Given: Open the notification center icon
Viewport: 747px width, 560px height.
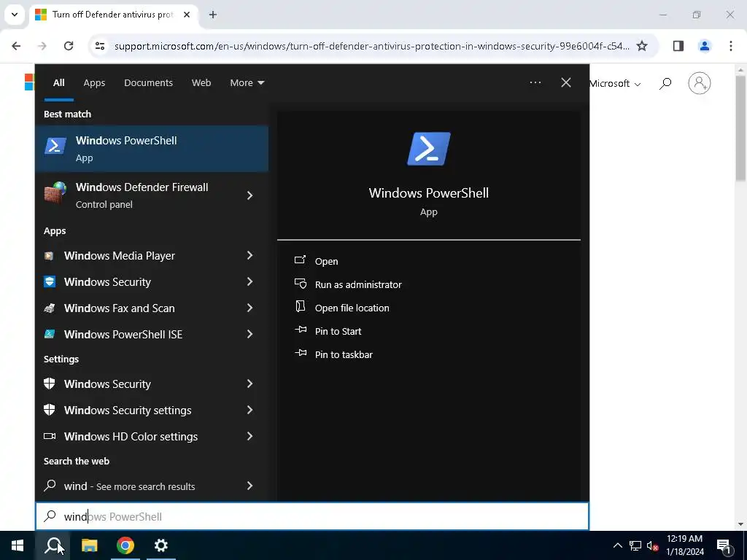Looking at the screenshot, I should coord(724,545).
